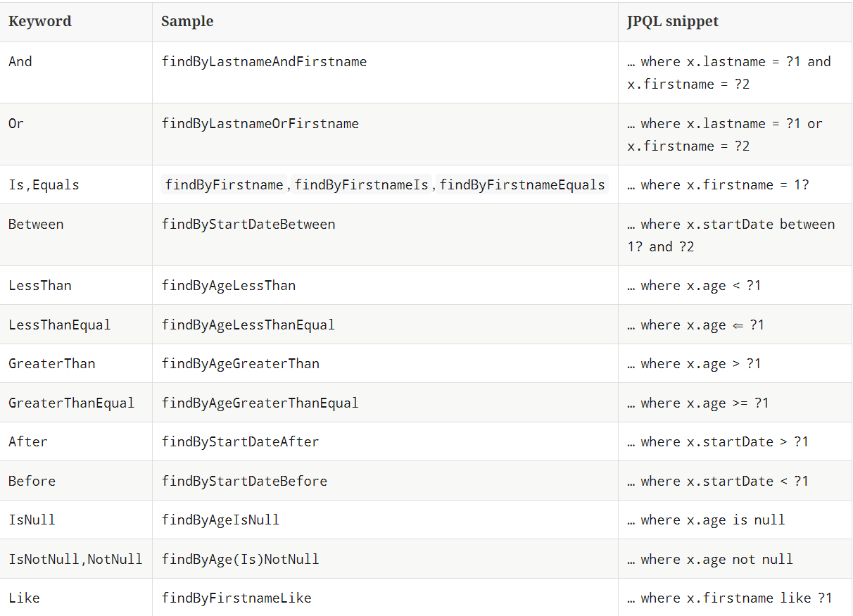Click the GreaterThan keyword cell
The image size is (853, 616).
point(52,364)
